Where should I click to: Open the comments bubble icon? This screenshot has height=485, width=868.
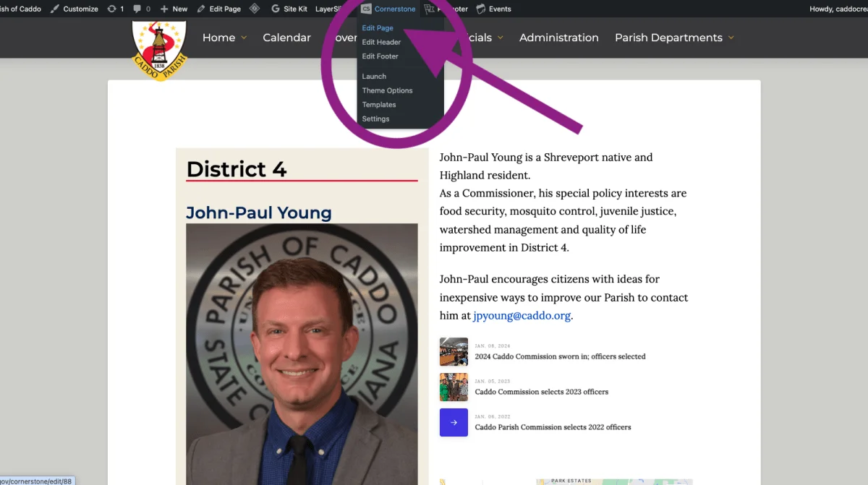point(137,9)
